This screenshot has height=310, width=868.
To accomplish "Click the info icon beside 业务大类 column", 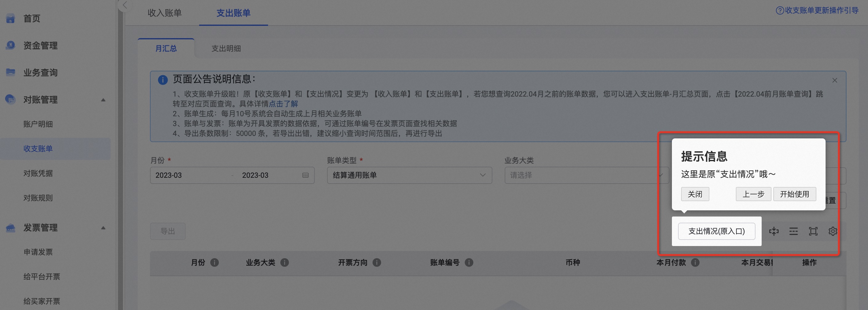I will tap(284, 262).
